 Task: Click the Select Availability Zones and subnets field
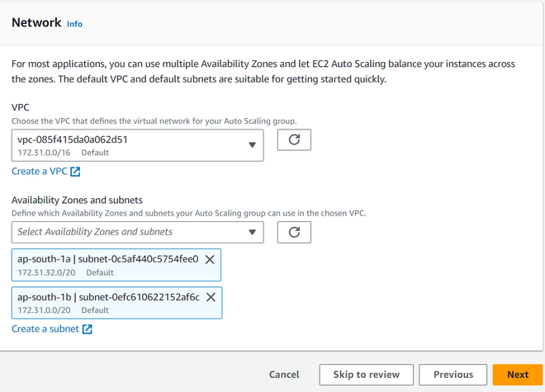(x=128, y=233)
